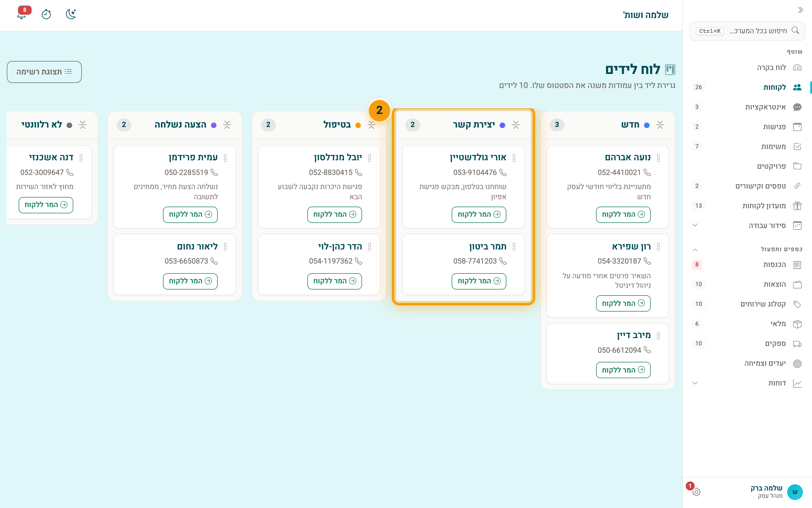Collapse the בטיפול column
The image size is (812, 508).
coord(371,125)
